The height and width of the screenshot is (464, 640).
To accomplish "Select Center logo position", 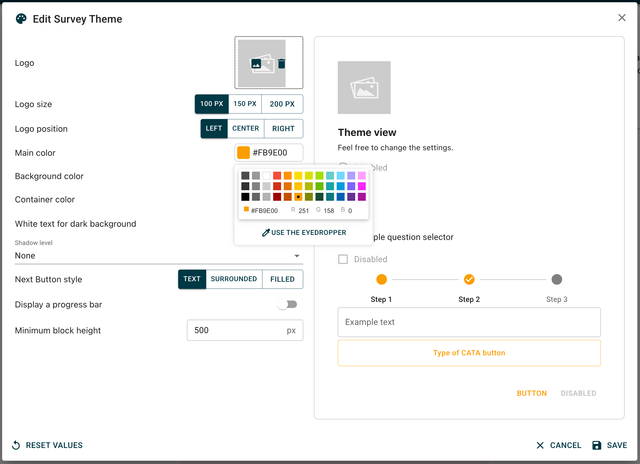I will 245,129.
